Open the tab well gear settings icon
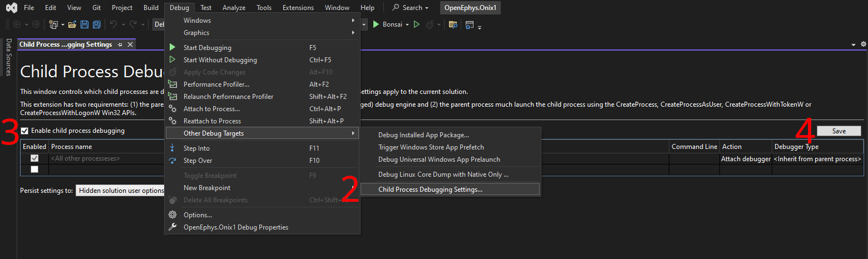This screenshot has width=868, height=259. point(864,44)
